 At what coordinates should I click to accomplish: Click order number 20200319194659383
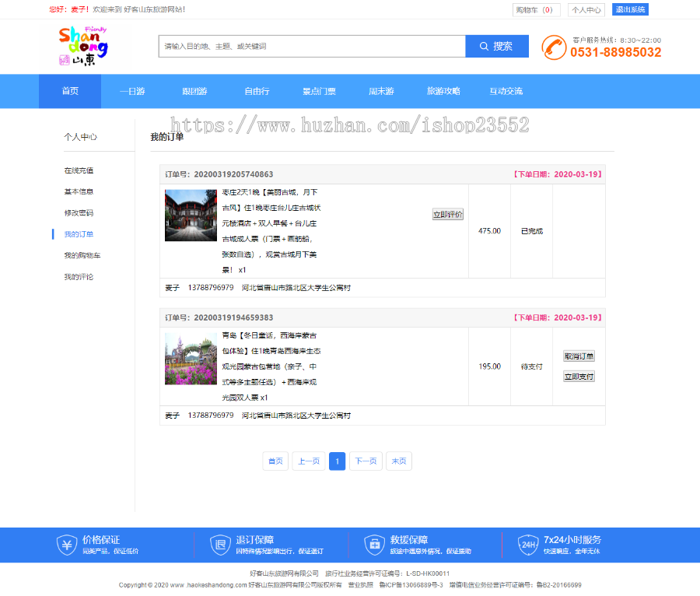pyautogui.click(x=233, y=317)
